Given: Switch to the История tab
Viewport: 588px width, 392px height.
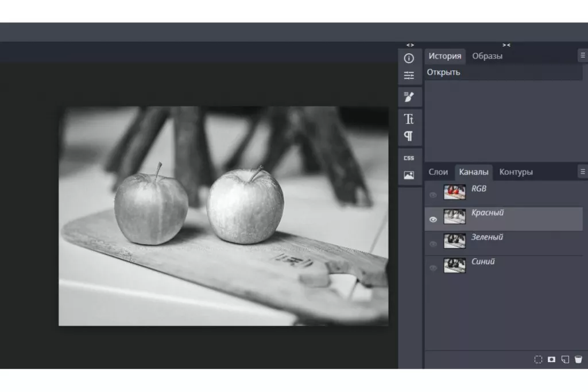Looking at the screenshot, I should [445, 56].
